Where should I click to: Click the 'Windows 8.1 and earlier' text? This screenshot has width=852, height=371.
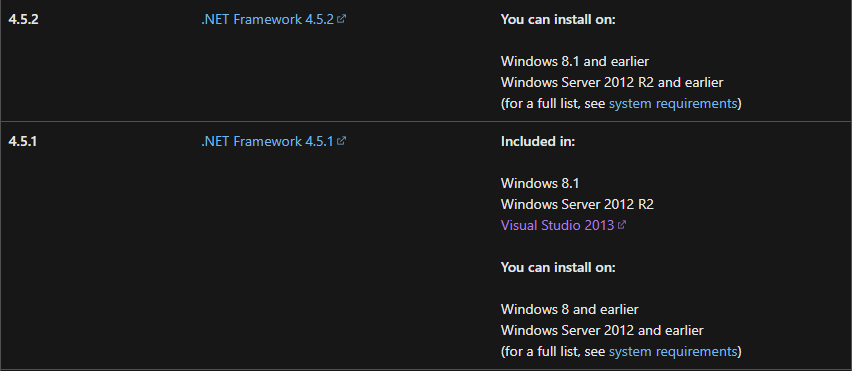click(574, 61)
